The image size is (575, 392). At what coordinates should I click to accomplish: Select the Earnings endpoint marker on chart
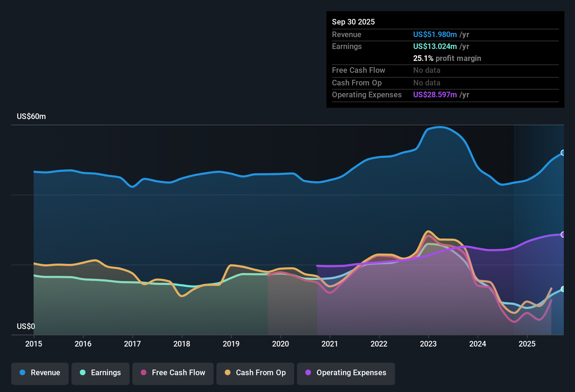tap(563, 289)
